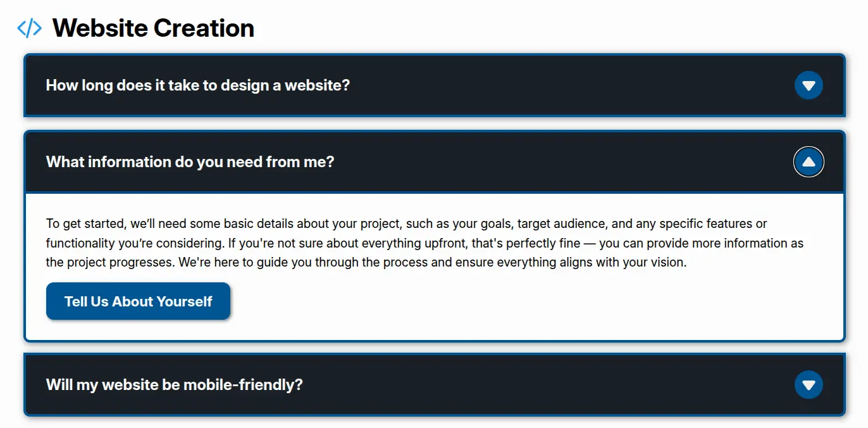The image size is (868, 428).
Task: Click the answer line starting "the project progresses"
Action: pos(366,262)
